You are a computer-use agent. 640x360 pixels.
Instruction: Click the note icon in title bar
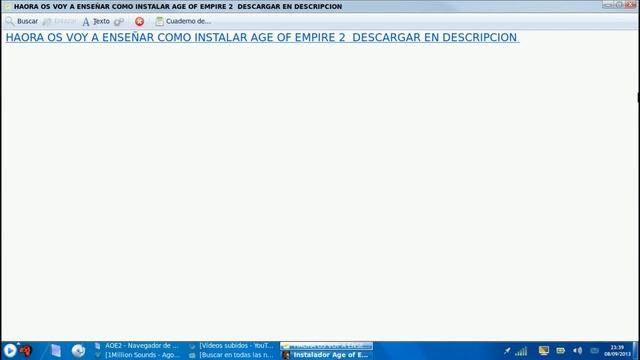tap(7, 7)
